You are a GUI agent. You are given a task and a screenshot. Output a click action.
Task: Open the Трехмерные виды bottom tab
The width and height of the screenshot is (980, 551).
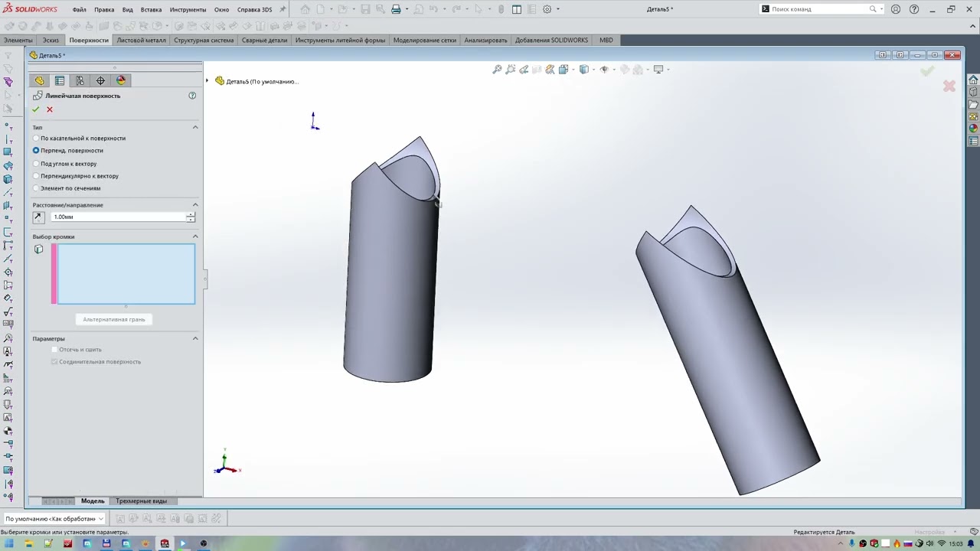pos(141,501)
